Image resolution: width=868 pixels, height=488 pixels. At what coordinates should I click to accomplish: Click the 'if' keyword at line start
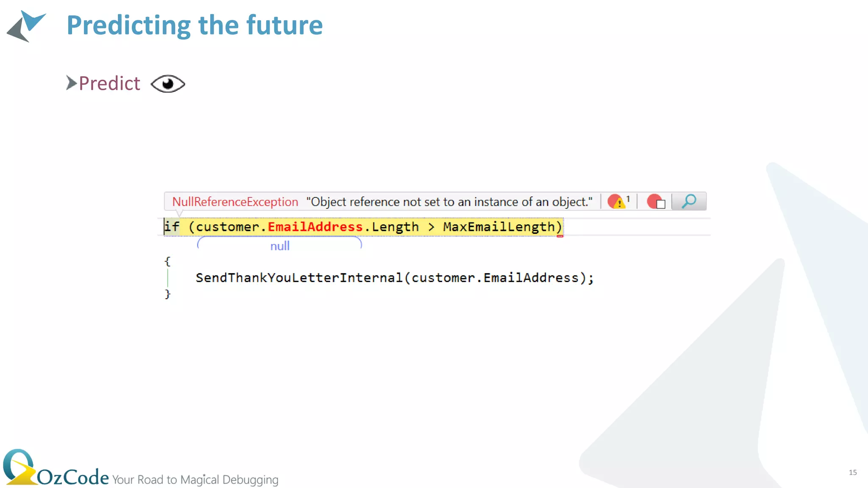pos(172,227)
